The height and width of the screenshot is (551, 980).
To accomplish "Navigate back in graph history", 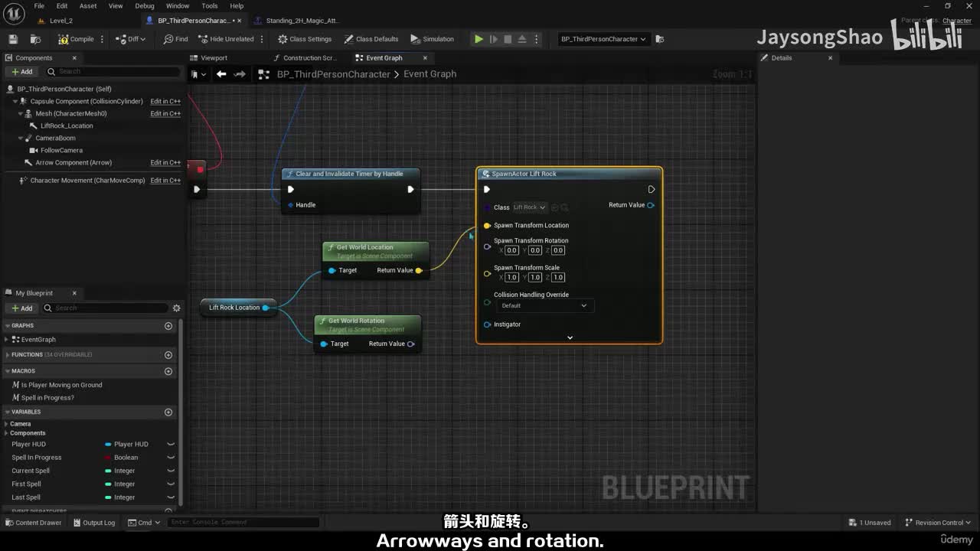I will coord(221,74).
